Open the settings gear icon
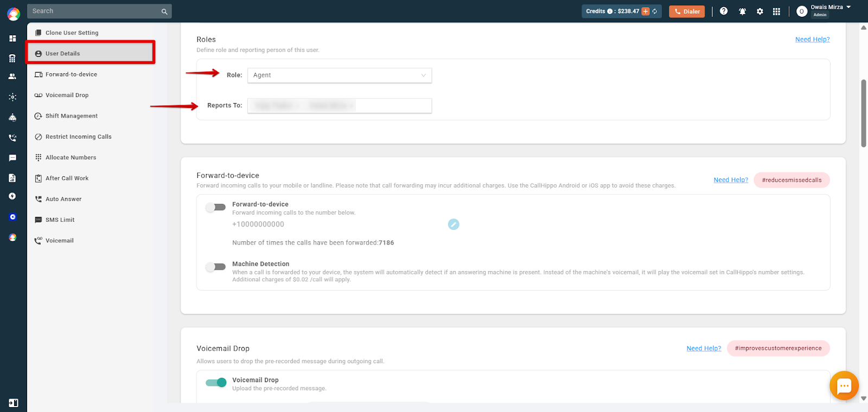 (x=760, y=11)
